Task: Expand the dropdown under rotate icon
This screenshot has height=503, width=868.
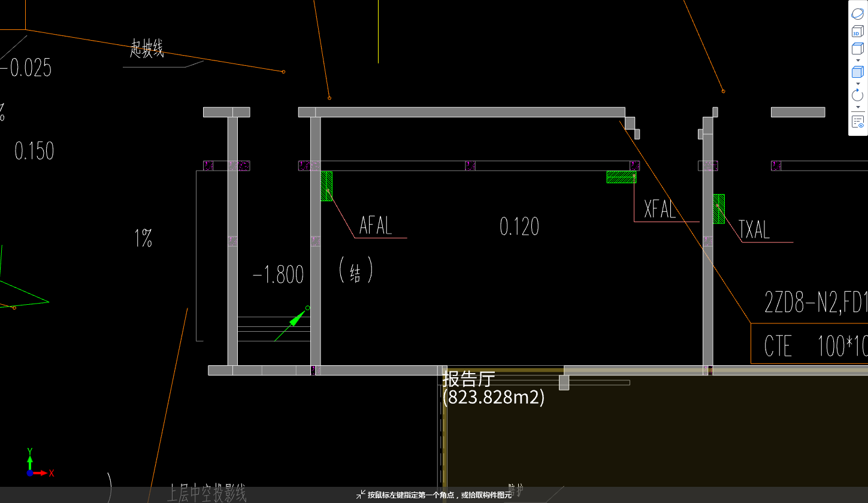Action: pyautogui.click(x=857, y=107)
